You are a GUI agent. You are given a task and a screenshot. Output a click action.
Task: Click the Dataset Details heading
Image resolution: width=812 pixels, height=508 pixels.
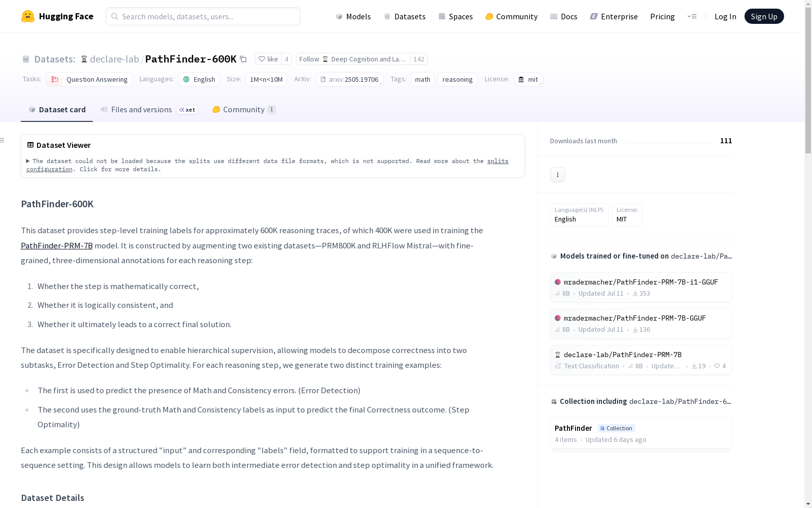(53, 498)
